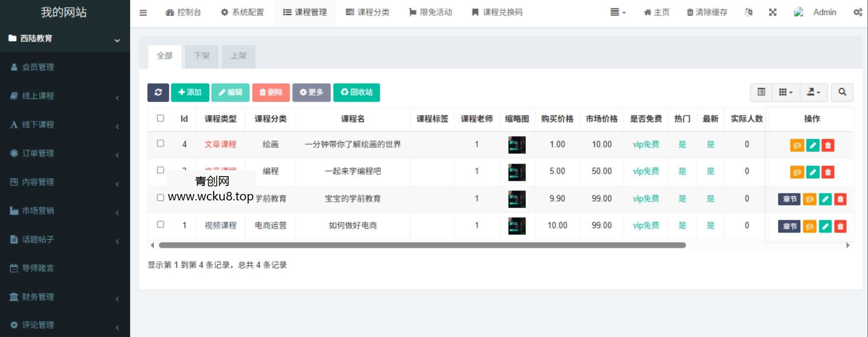Screen dimensions: 868x337
Task: Select the 全部 filter tab
Action: click(x=164, y=56)
